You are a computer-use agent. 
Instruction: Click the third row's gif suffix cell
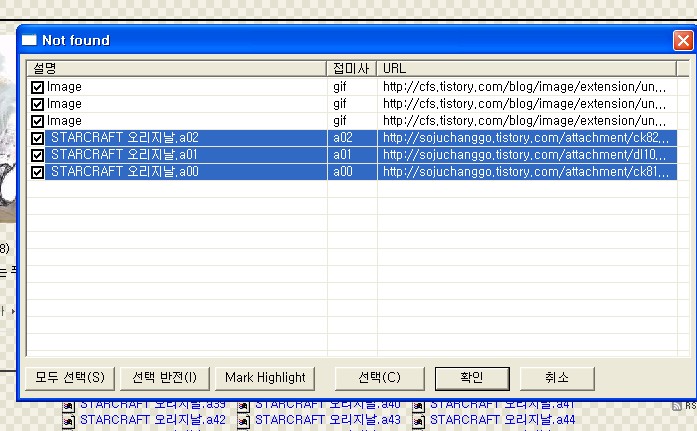pos(352,121)
